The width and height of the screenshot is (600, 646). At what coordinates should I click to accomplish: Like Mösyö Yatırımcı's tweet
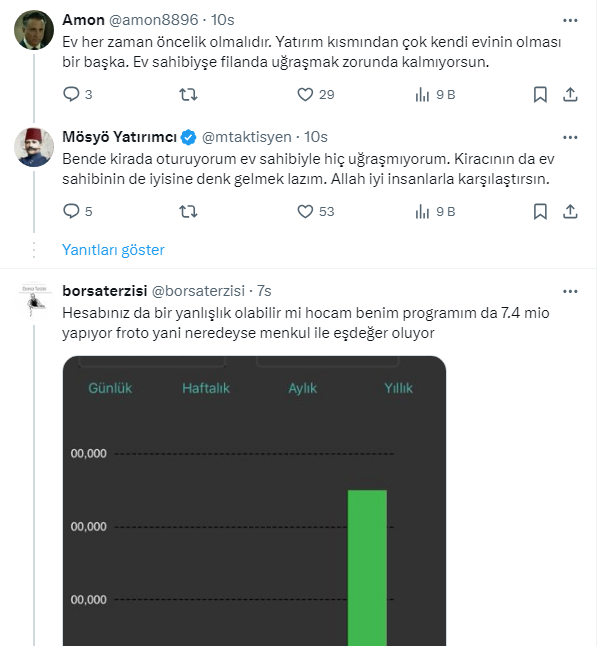tap(306, 211)
